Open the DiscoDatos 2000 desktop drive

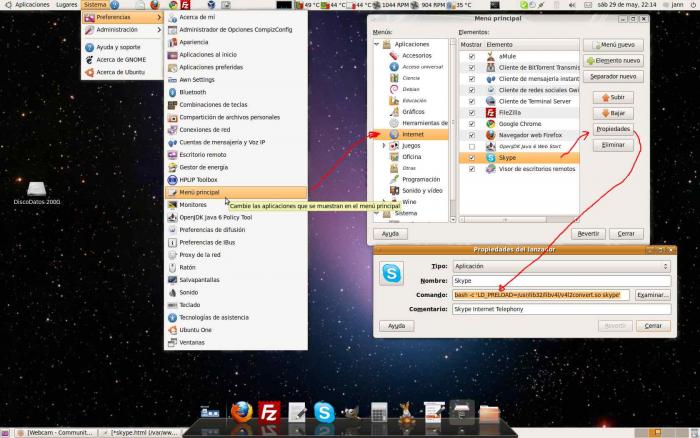tap(37, 193)
